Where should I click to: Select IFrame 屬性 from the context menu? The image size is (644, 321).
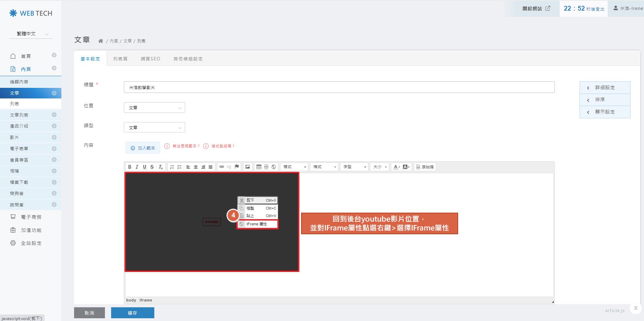click(257, 224)
